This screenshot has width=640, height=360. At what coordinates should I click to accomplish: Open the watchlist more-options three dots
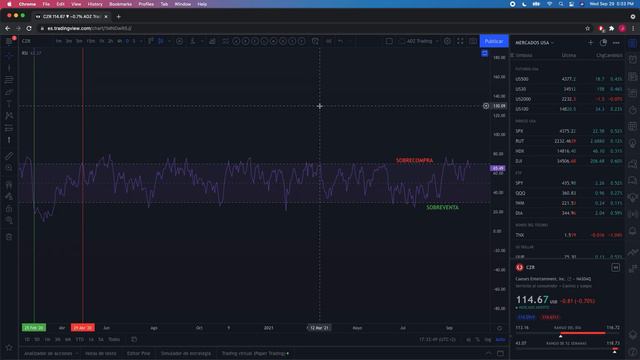pos(616,42)
